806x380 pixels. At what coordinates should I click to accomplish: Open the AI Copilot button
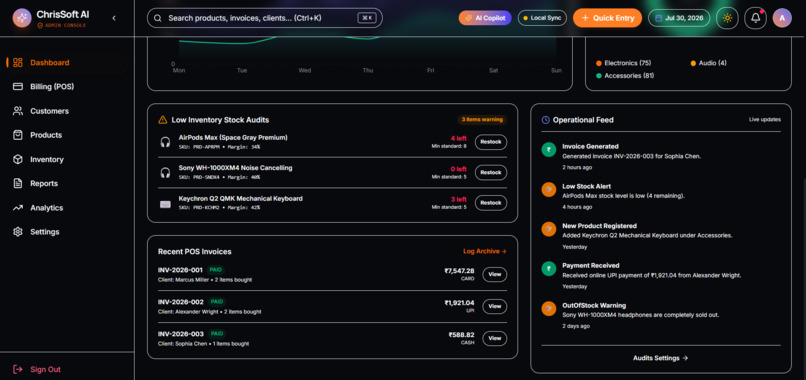485,18
